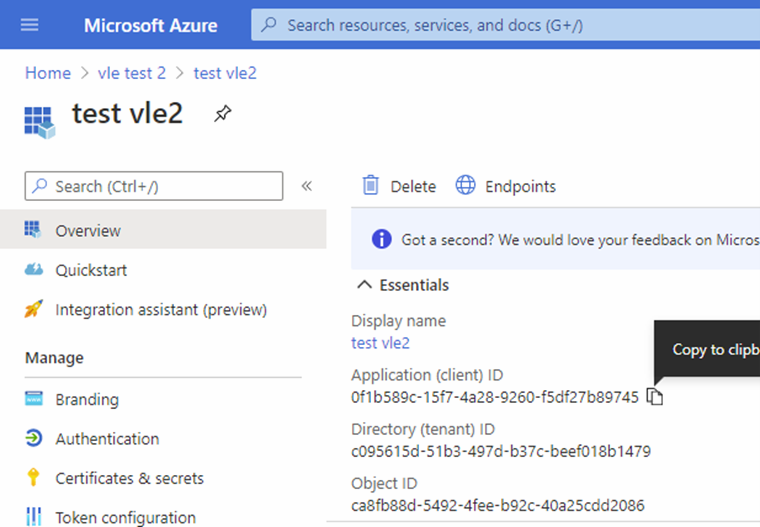The width and height of the screenshot is (760, 527).
Task: Collapse the left sidebar menu
Action: tap(307, 186)
